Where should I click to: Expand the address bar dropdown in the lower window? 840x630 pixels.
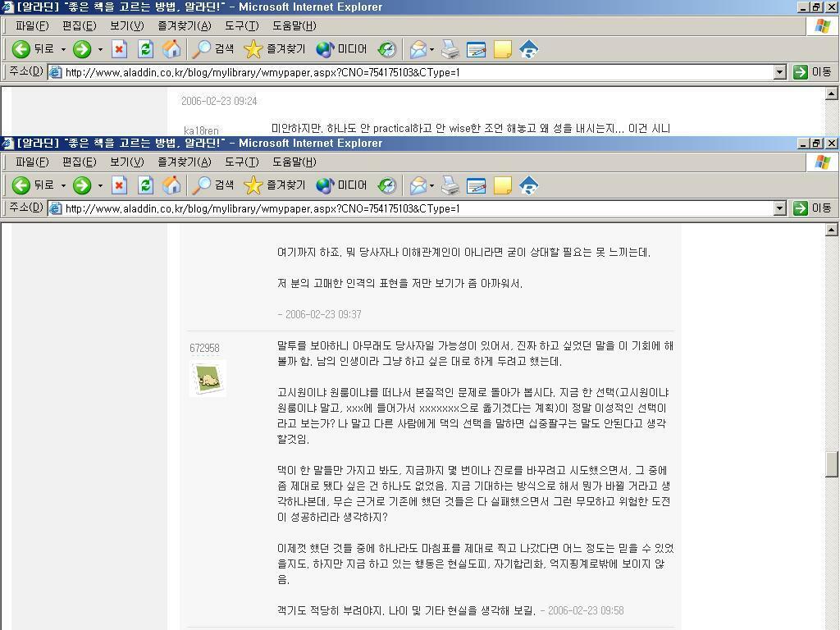point(779,208)
